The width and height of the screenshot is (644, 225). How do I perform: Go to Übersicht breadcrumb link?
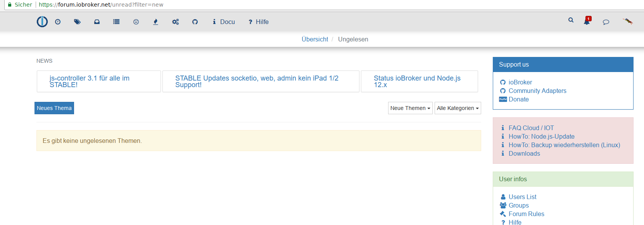(315, 39)
